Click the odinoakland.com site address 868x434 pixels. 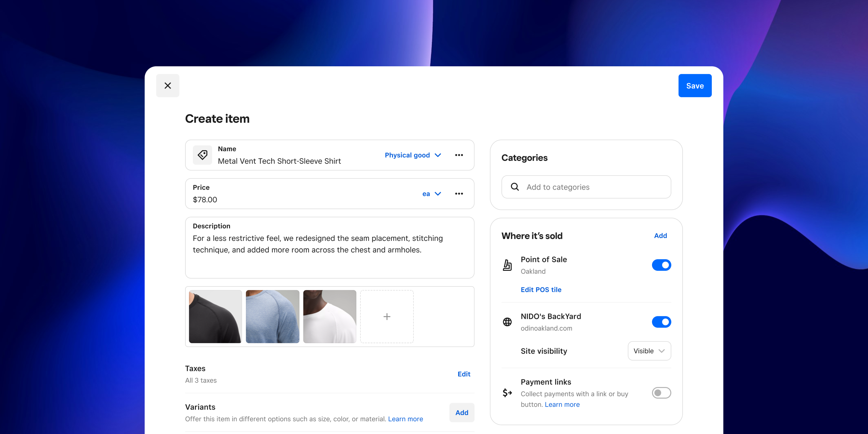tap(546, 328)
